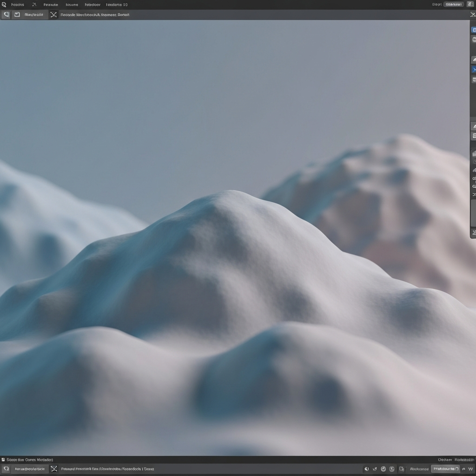Open the last menu item ending in "90"
The width and height of the screenshot is (476, 476).
(117, 5)
